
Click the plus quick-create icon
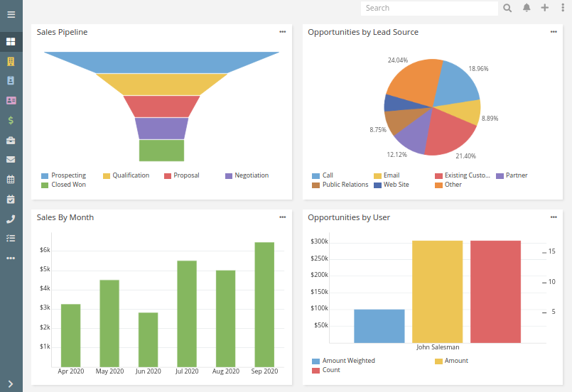point(544,8)
